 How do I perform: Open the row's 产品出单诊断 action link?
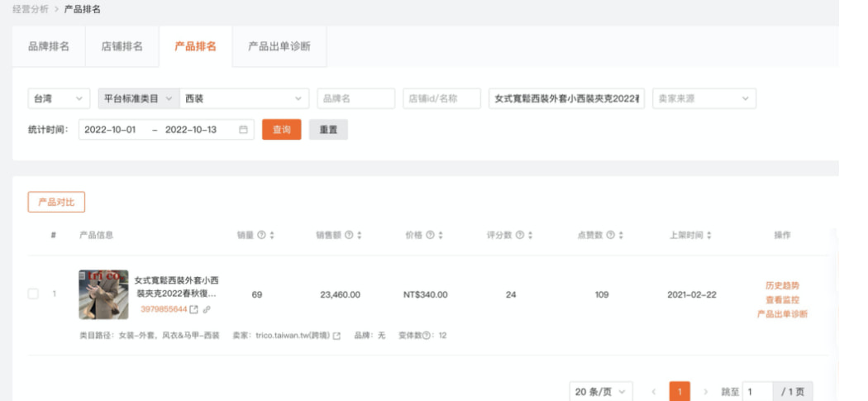(x=782, y=314)
